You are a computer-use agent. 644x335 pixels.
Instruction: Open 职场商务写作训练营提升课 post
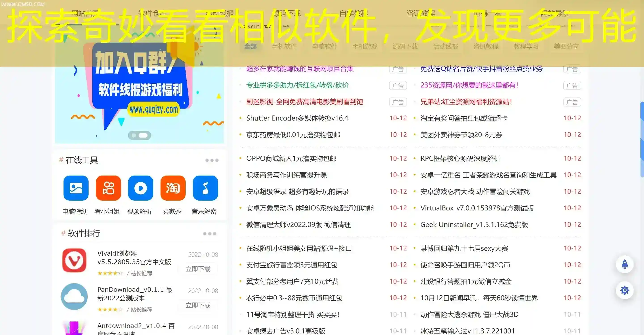tap(286, 175)
